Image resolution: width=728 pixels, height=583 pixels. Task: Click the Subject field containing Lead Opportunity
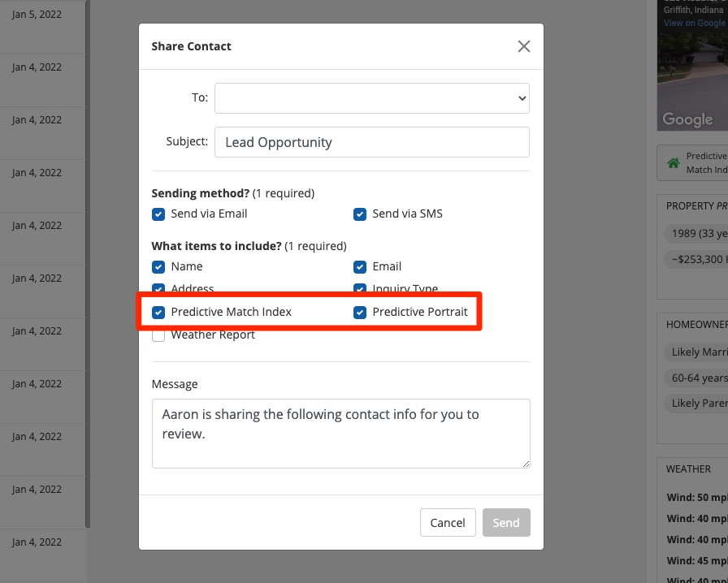click(372, 142)
